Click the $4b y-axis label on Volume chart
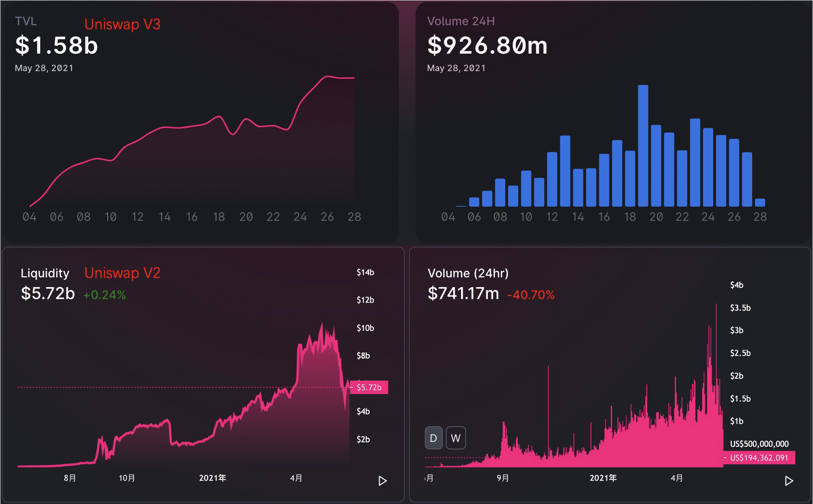Screen dimensions: 813x504 [x=736, y=285]
